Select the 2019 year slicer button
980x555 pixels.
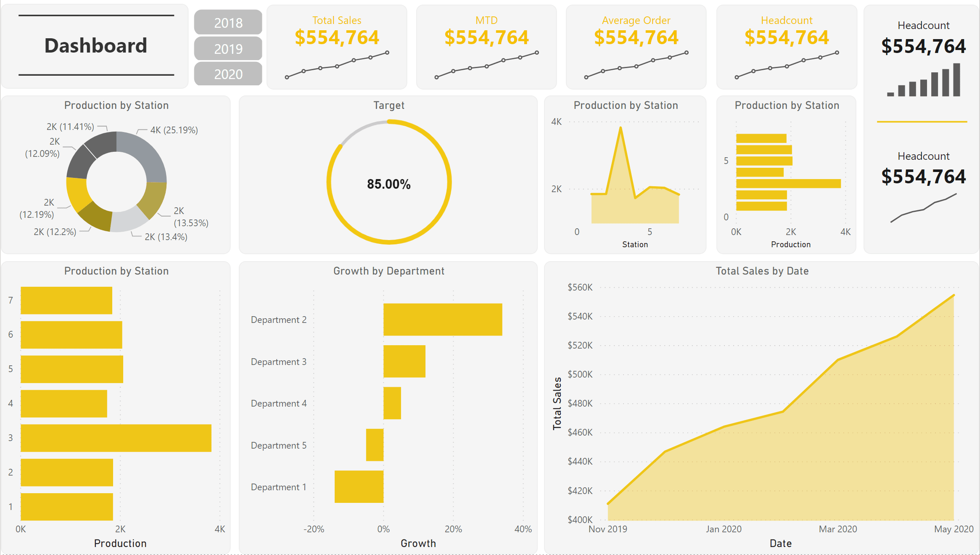point(228,48)
